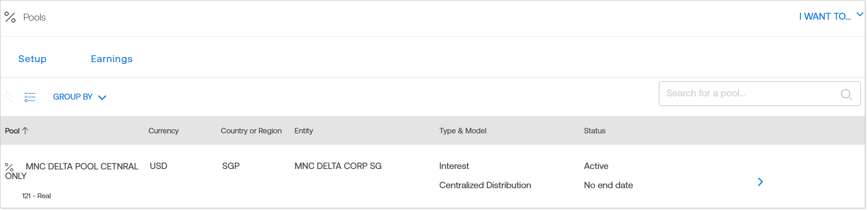Switch to the Earnings tab
The width and height of the screenshot is (868, 211).
(x=111, y=59)
